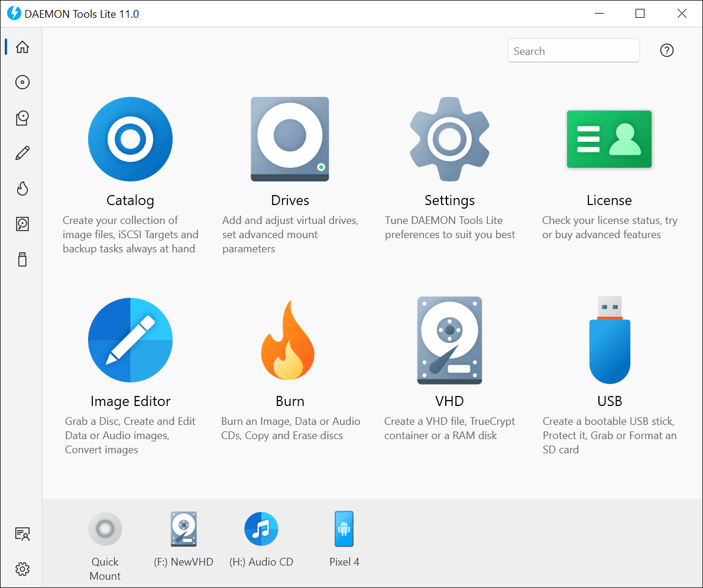Image resolution: width=703 pixels, height=588 pixels.
Task: Create a bootable stick via the USB tile
Action: pyautogui.click(x=609, y=340)
